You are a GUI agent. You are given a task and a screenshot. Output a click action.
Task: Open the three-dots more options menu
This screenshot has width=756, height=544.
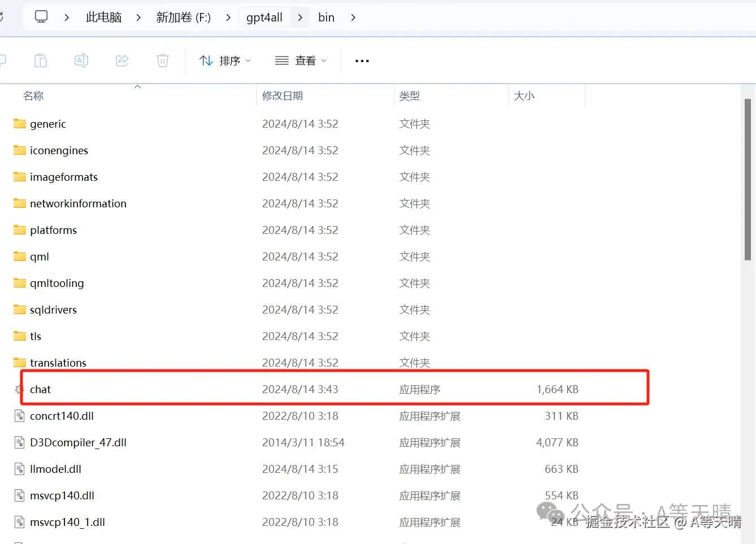tap(362, 60)
